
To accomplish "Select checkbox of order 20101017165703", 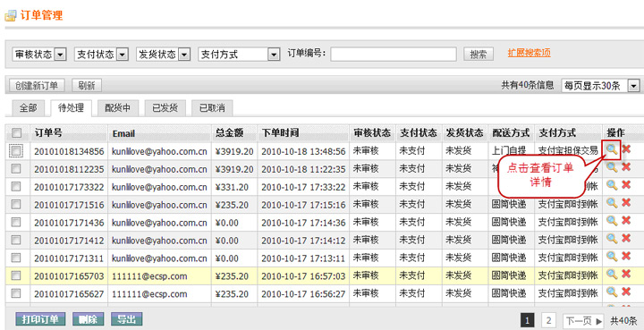I will pos(16,275).
